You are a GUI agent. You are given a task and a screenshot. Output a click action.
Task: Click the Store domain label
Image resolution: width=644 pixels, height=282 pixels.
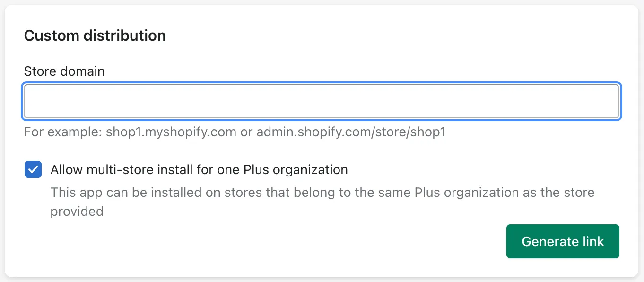[x=64, y=71]
